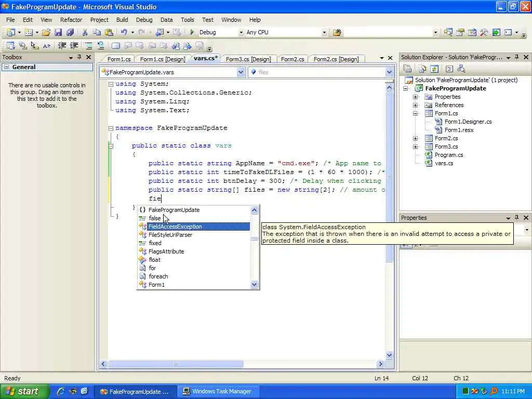Open the Any CPU platform dropdown
The image size is (532, 399).
coord(324,33)
